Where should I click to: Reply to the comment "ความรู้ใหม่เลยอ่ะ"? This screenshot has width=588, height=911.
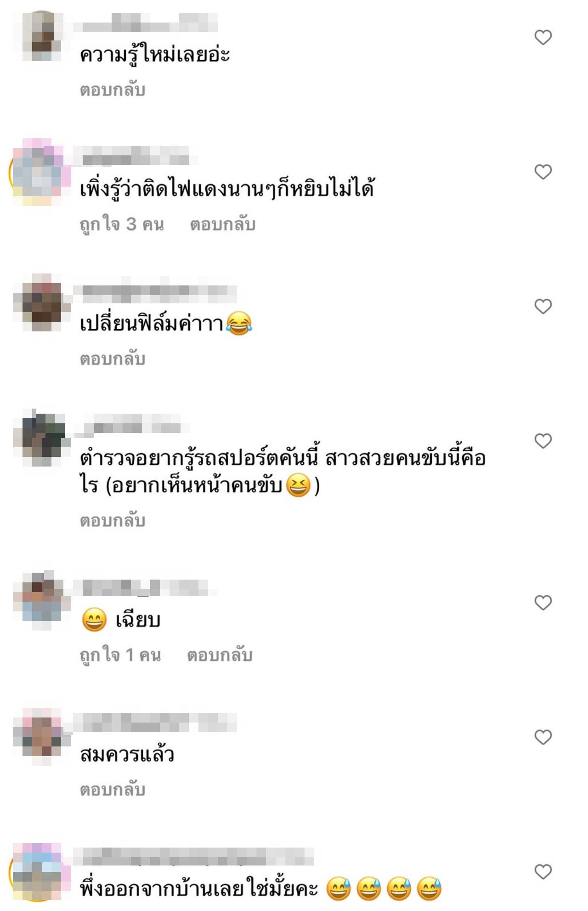coord(113,89)
